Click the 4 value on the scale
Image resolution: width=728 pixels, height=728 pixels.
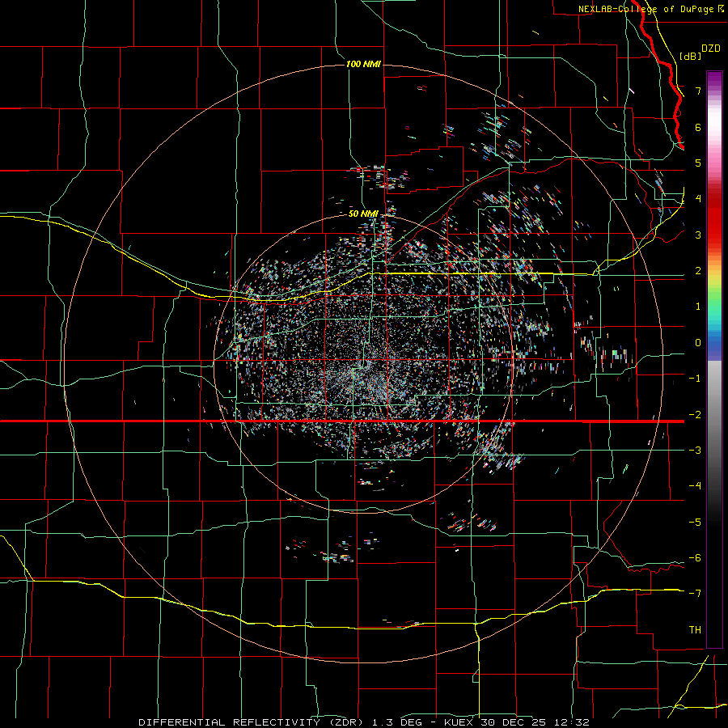(x=698, y=199)
